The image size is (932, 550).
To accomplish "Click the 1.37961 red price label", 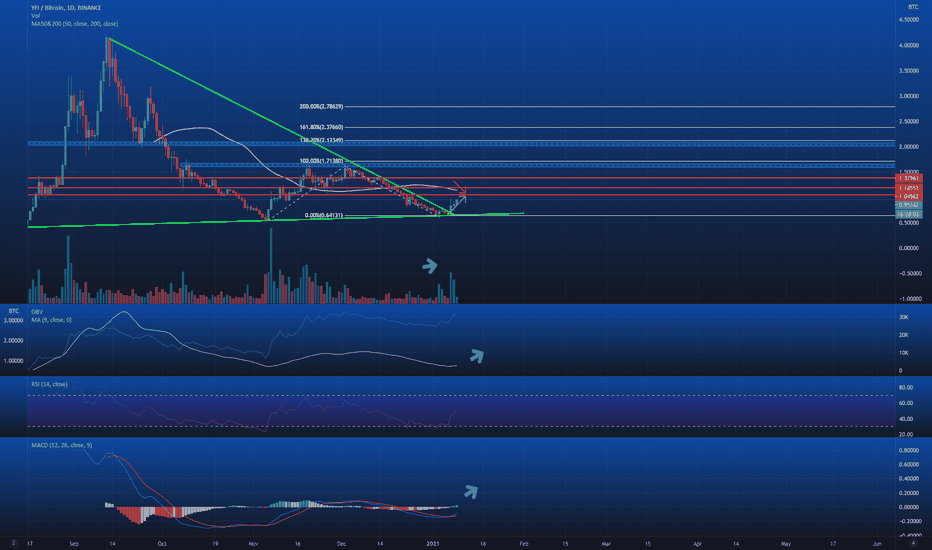I will [x=909, y=178].
